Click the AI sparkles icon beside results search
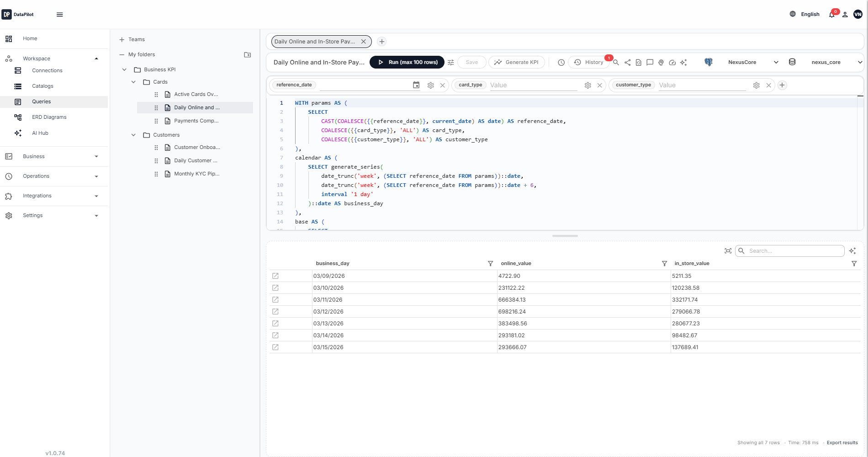Viewport: 868px width, 457px height. pos(852,251)
